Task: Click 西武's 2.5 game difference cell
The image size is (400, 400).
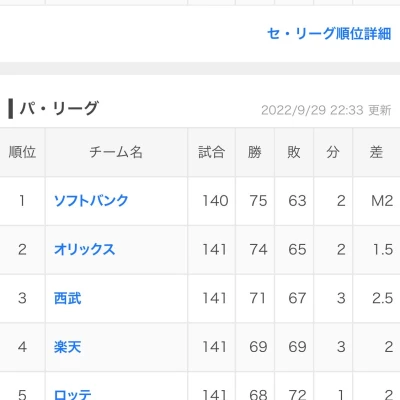Action: coord(383,298)
